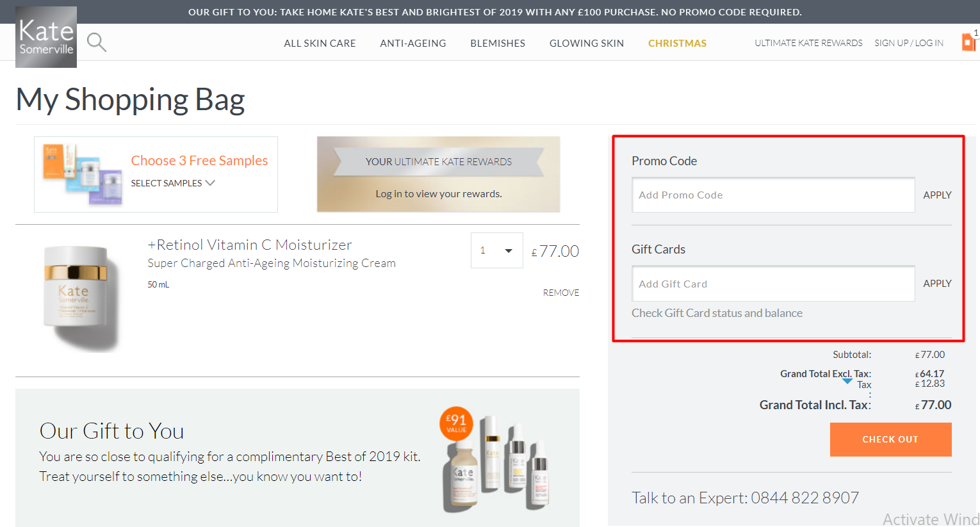Click Check Gift Card status and balance link

717,313
